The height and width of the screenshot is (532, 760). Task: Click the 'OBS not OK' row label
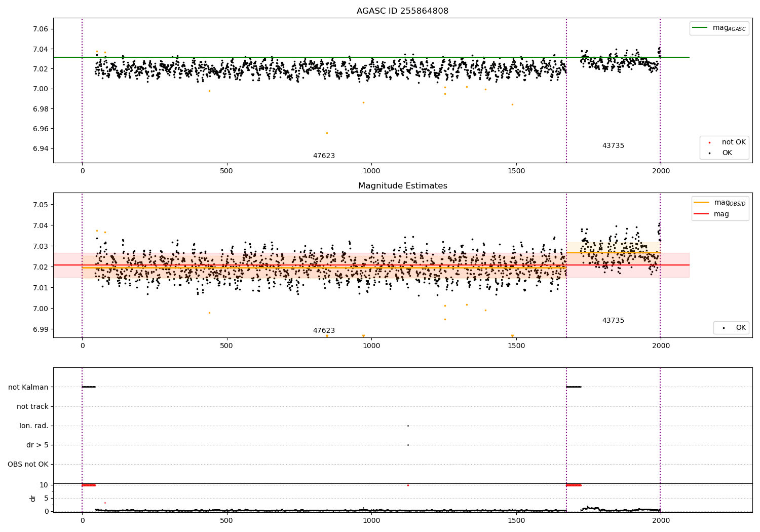click(28, 464)
